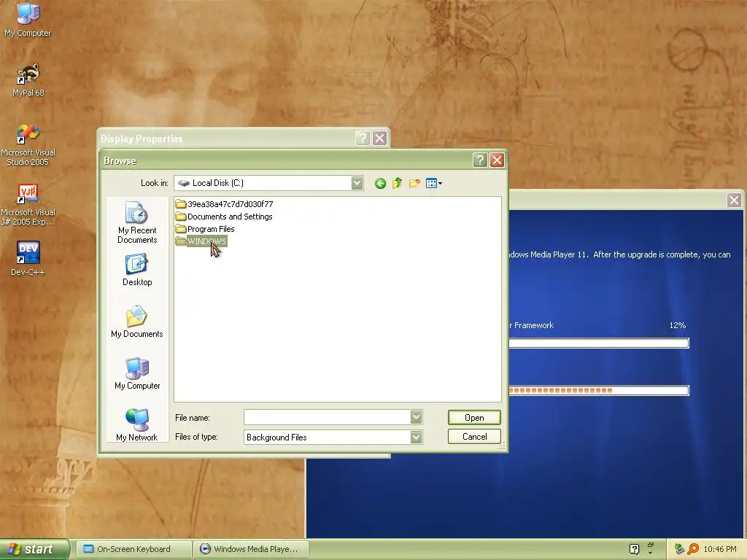
Task: Open the View menu icon in Browse
Action: (x=433, y=183)
